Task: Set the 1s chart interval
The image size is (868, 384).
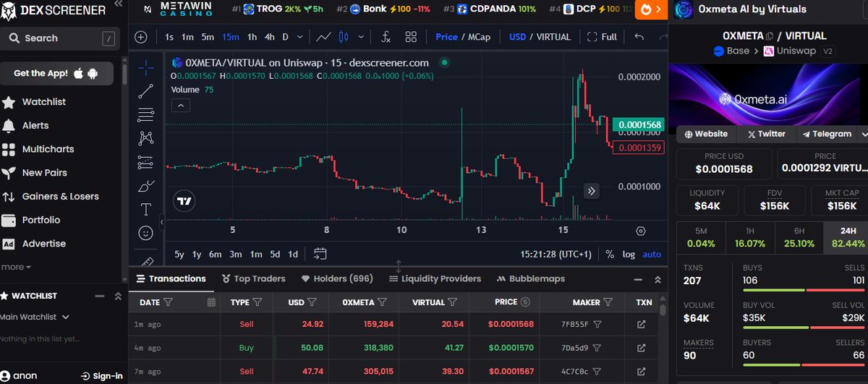Action: click(169, 37)
